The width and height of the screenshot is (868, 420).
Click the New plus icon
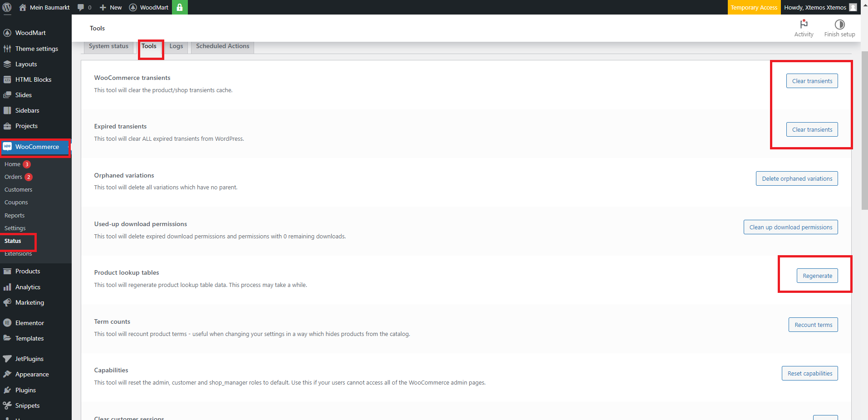(103, 7)
